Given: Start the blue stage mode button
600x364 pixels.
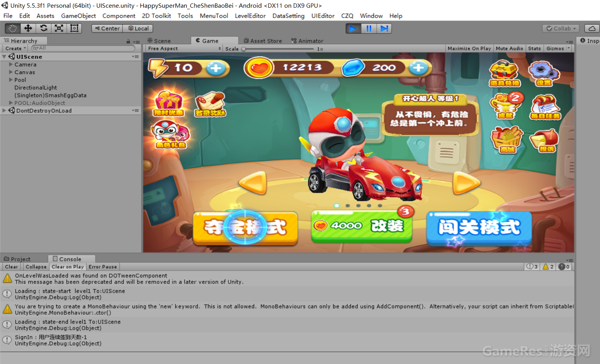Looking at the screenshot, I should (479, 228).
